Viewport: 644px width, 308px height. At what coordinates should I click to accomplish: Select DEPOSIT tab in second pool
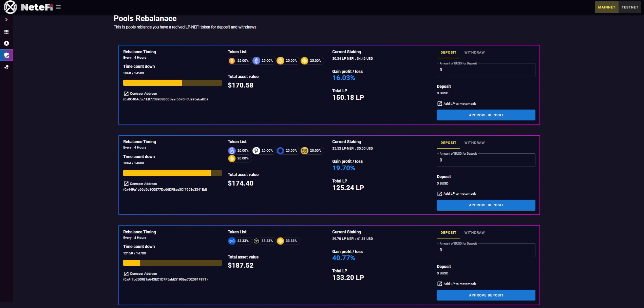tap(448, 143)
